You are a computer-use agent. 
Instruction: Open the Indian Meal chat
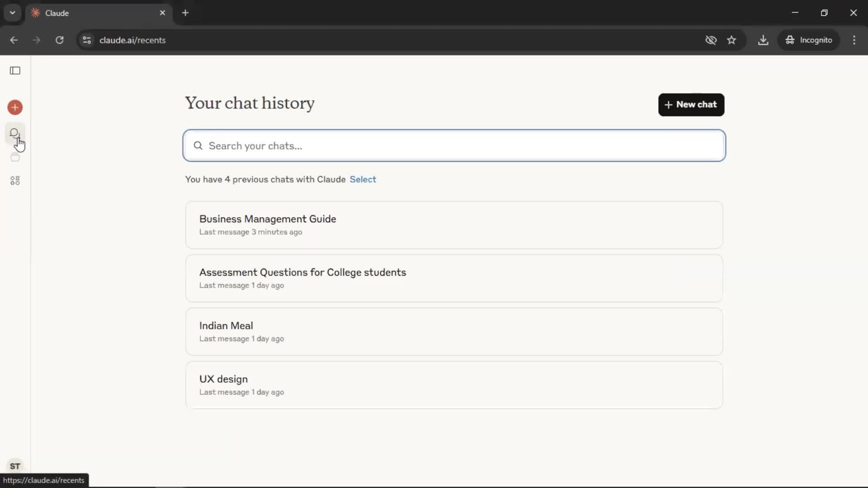[x=454, y=331]
